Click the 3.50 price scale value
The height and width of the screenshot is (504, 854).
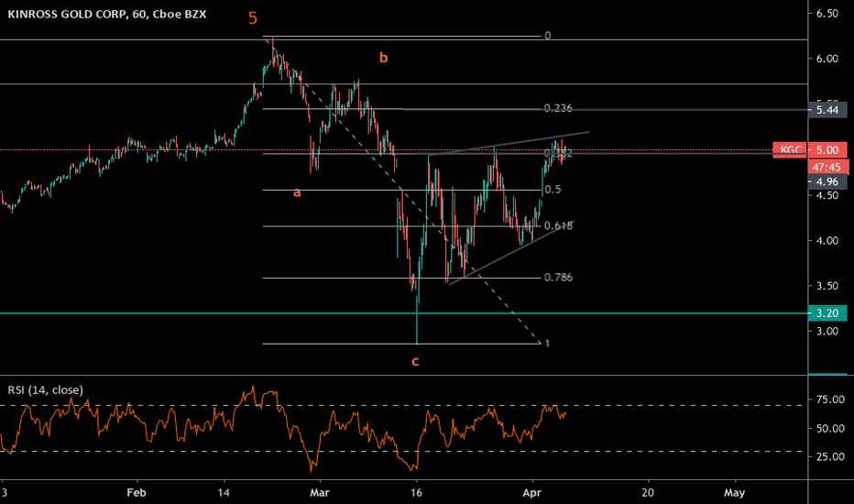pyautogui.click(x=827, y=286)
